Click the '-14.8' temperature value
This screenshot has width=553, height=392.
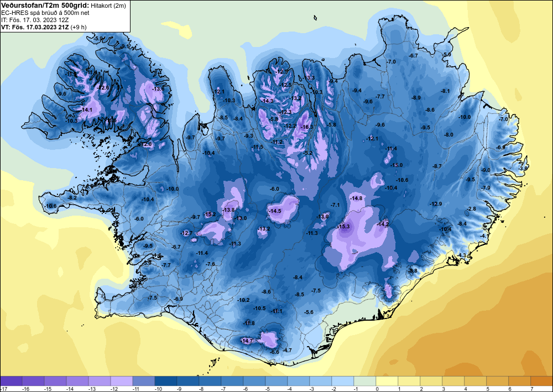356,198
